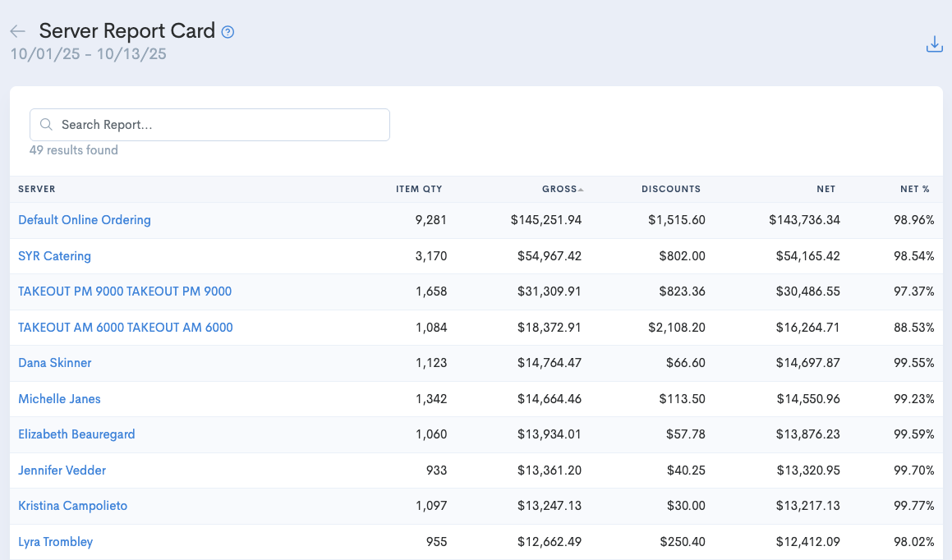Image resolution: width=952 pixels, height=560 pixels.
Task: Open the Default Online Ordering server link
Action: (x=85, y=220)
